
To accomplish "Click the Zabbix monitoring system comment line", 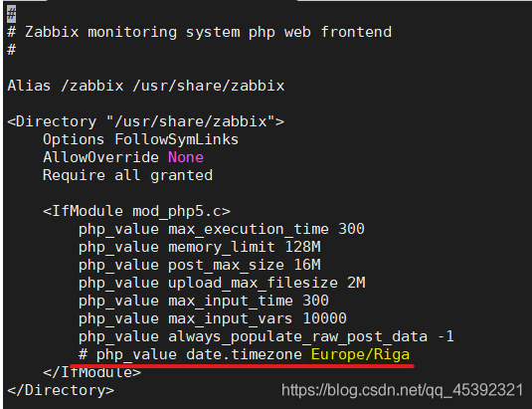I will point(200,32).
